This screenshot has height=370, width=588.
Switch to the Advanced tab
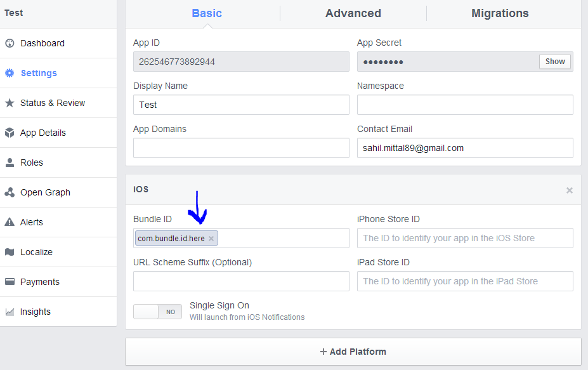pos(353,13)
